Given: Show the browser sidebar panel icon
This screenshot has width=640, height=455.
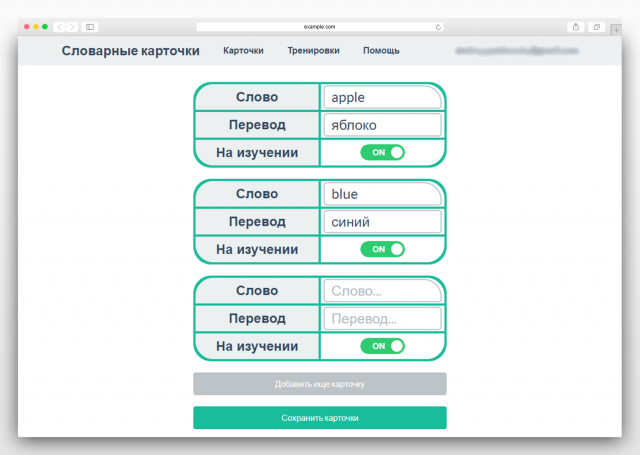Looking at the screenshot, I should [90, 27].
